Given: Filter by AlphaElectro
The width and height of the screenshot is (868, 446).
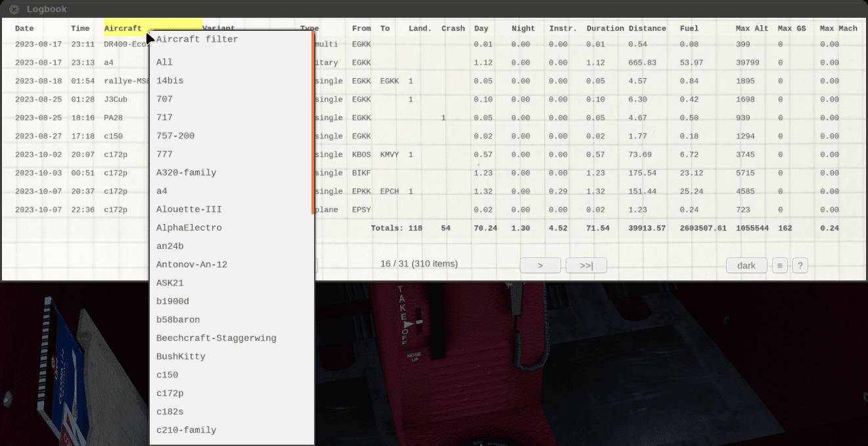Looking at the screenshot, I should click(x=231, y=227).
